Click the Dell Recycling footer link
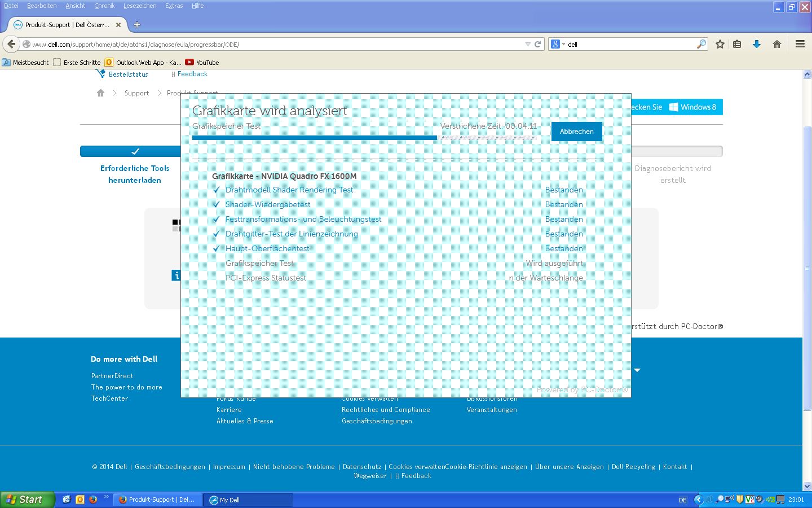The height and width of the screenshot is (508, 812). [x=633, y=467]
